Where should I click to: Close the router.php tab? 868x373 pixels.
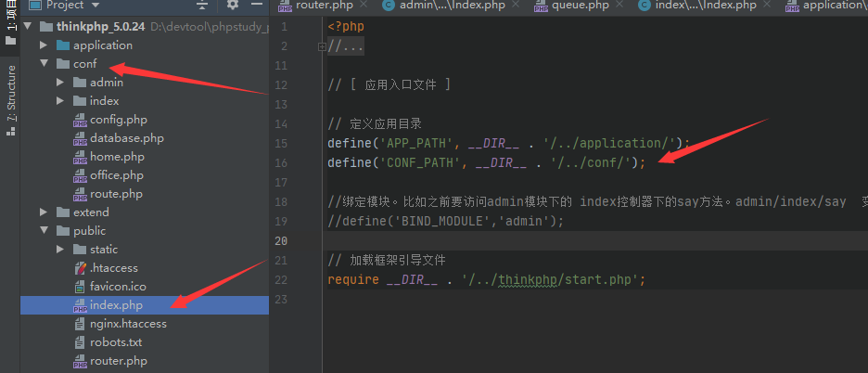[x=364, y=5]
